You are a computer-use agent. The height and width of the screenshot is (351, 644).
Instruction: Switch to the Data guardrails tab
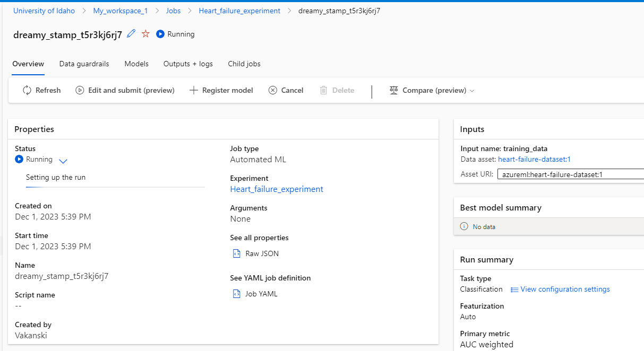tap(84, 64)
